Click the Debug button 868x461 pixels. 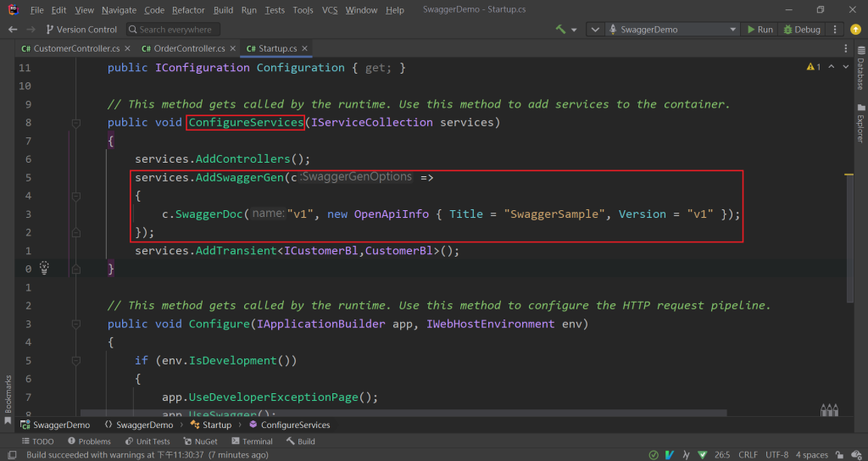802,30
